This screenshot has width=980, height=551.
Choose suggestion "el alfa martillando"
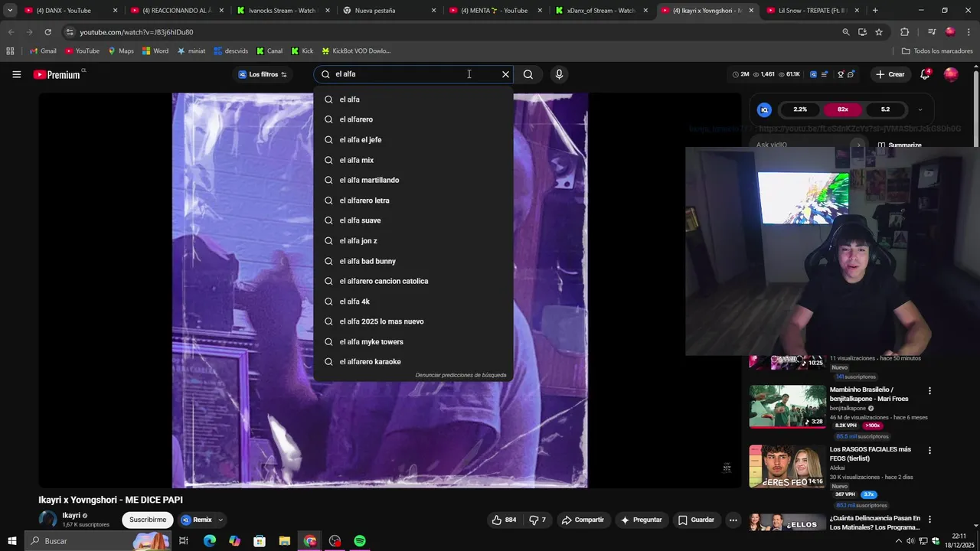point(413,180)
